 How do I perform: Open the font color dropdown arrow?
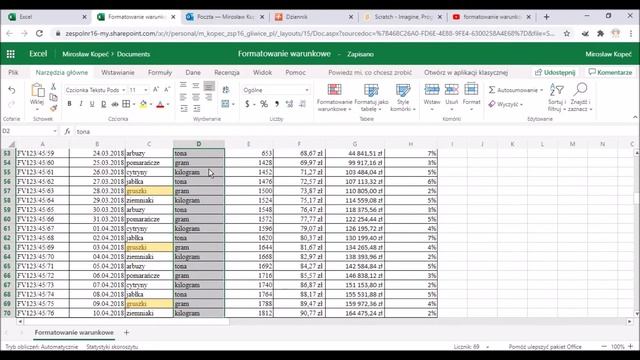168,104
